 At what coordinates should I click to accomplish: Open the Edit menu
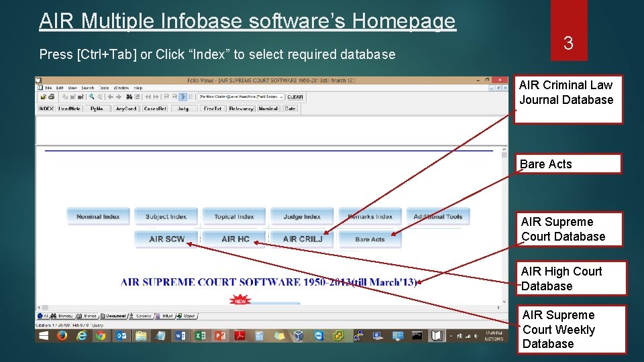click(60, 88)
